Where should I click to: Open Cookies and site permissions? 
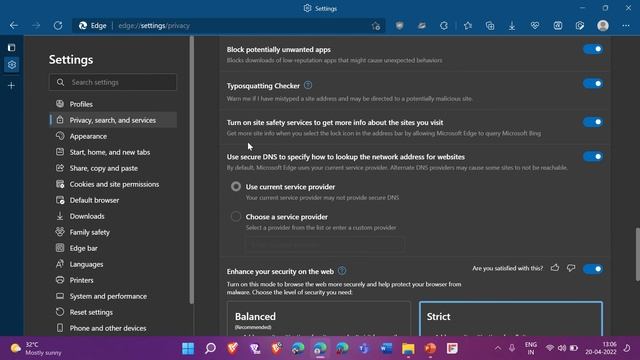[113, 184]
